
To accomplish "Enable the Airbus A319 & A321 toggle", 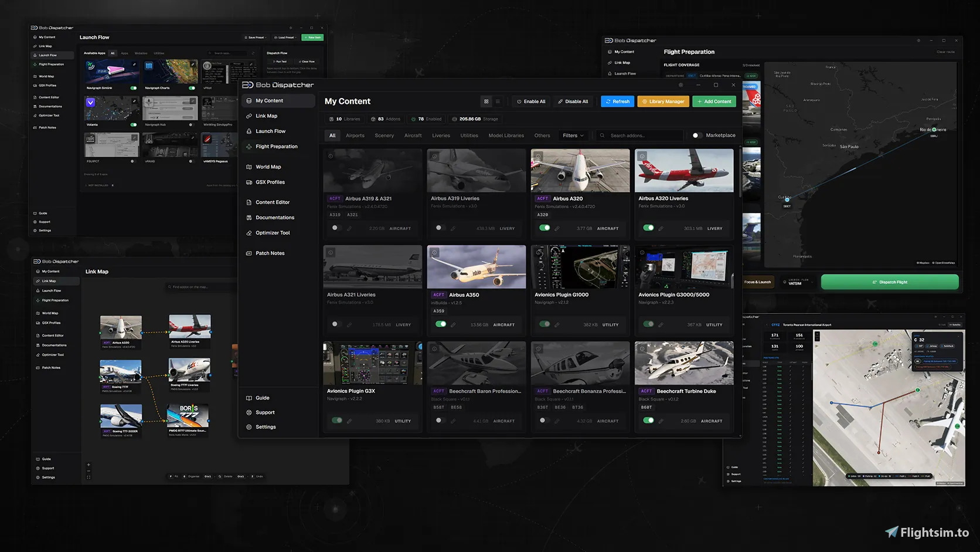I will (335, 228).
